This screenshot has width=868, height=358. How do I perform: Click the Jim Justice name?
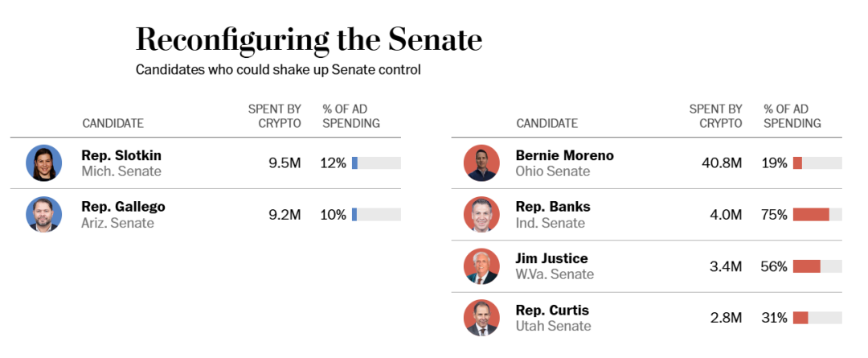[551, 258]
